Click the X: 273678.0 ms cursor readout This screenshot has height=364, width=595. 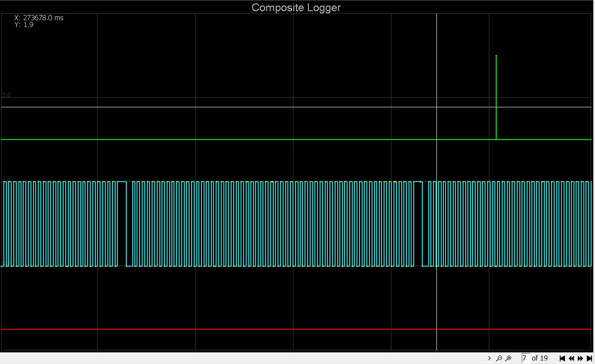(x=39, y=18)
